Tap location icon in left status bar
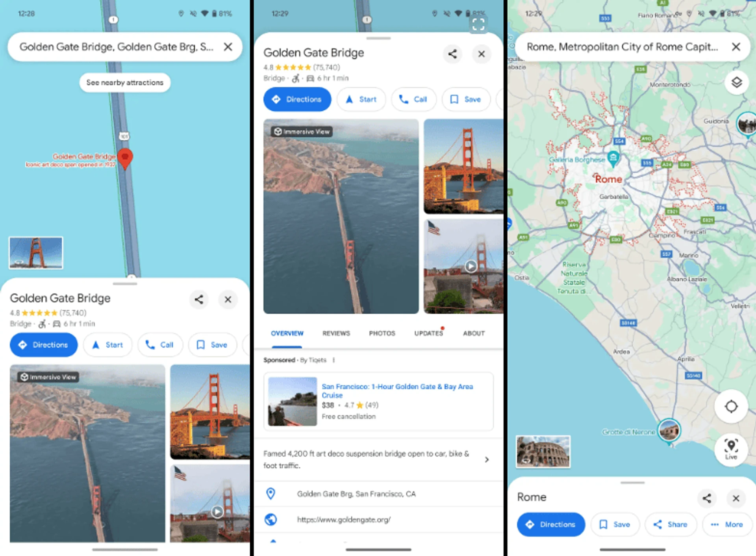Screen dimensions: 756x556 coord(181,13)
